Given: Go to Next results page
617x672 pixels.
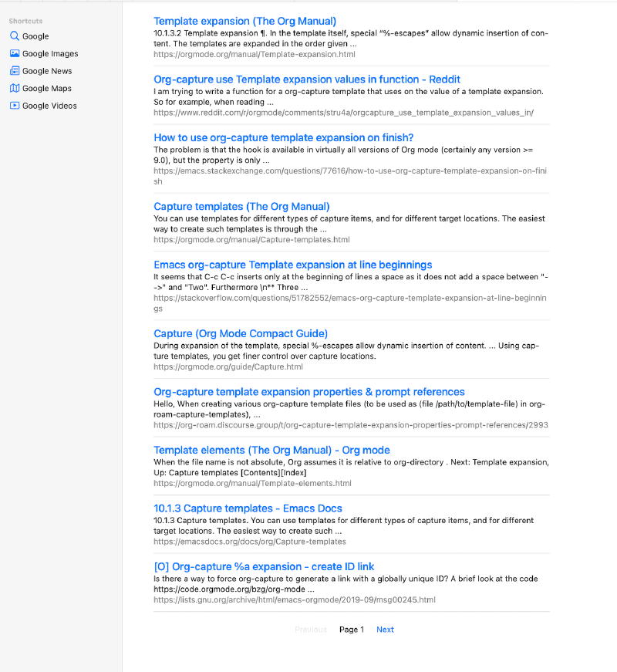Looking at the screenshot, I should [x=385, y=630].
